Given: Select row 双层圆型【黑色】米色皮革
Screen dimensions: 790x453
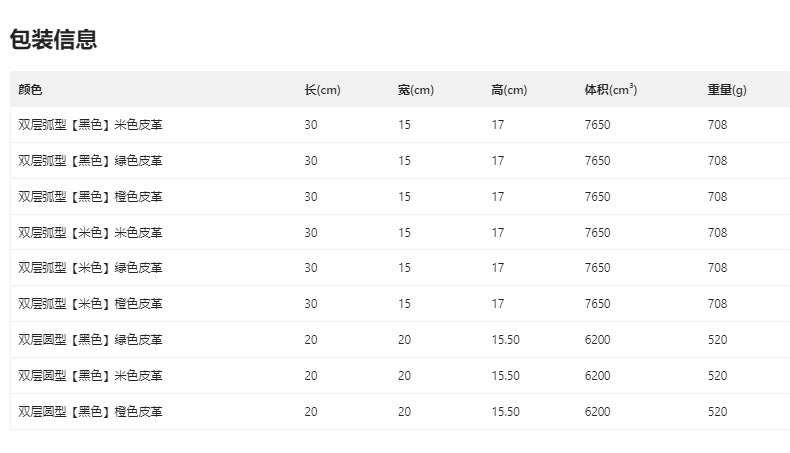Looking at the screenshot, I should tap(90, 376).
